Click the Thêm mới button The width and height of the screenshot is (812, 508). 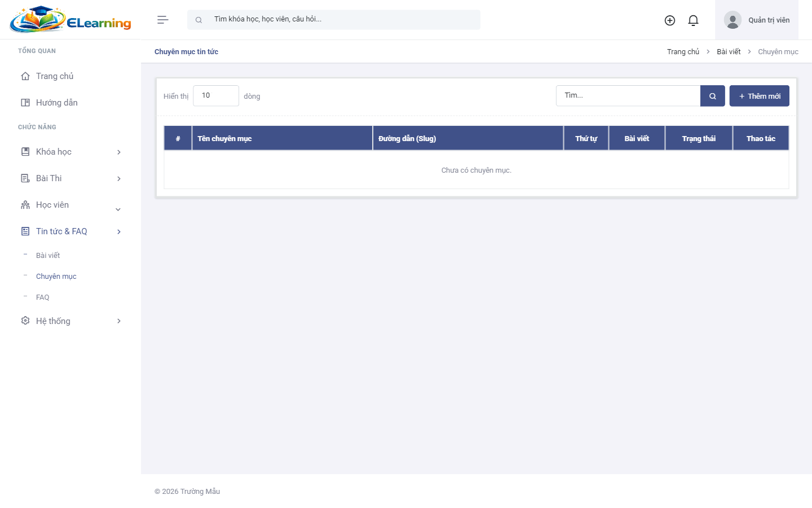[x=760, y=96]
